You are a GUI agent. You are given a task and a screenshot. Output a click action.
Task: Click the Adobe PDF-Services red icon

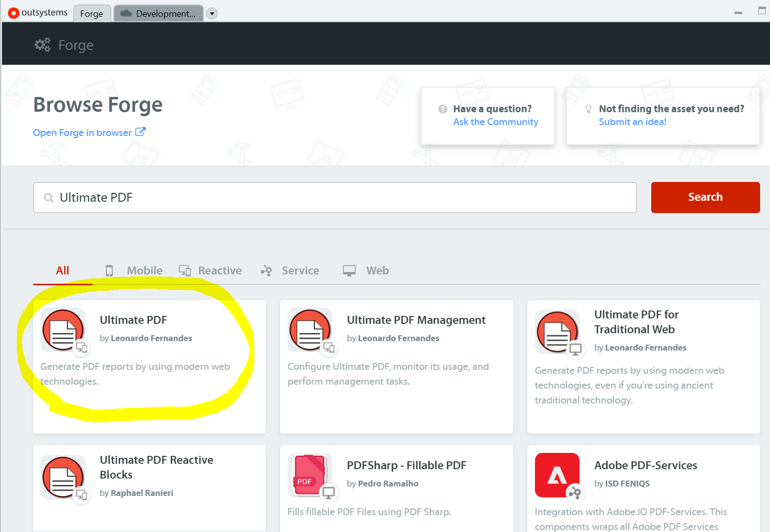pyautogui.click(x=557, y=475)
